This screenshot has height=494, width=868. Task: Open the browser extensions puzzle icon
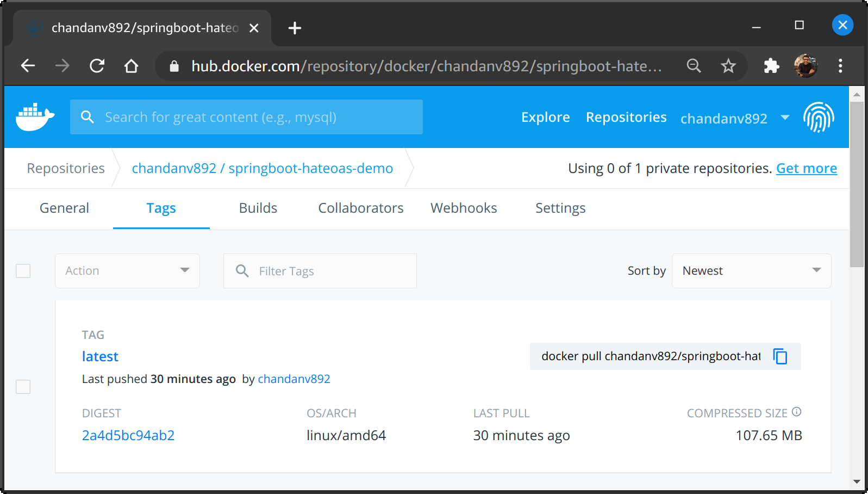[x=771, y=66]
